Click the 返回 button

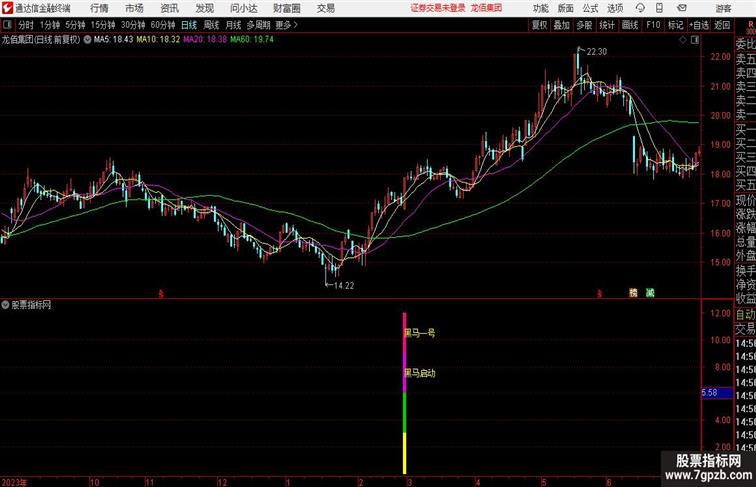click(x=722, y=25)
